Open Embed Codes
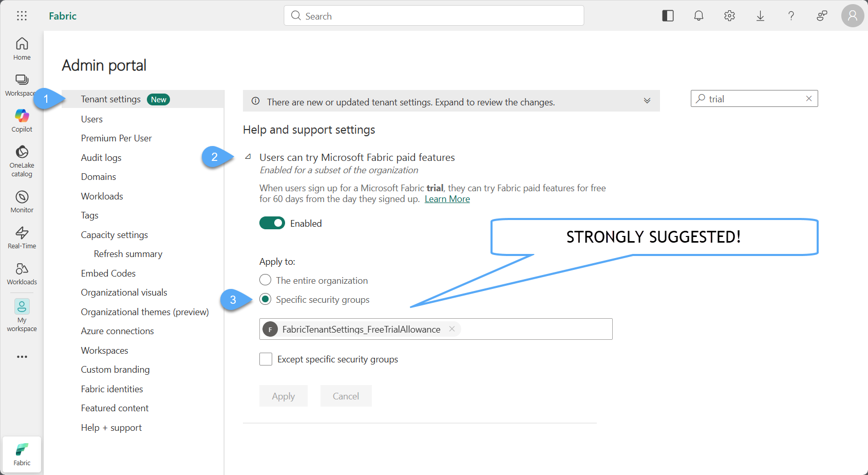Viewport: 868px width, 475px height. (x=108, y=273)
